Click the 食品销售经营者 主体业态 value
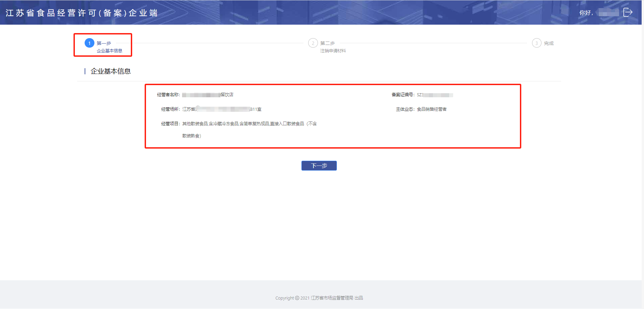The width and height of the screenshot is (644, 309). click(432, 109)
